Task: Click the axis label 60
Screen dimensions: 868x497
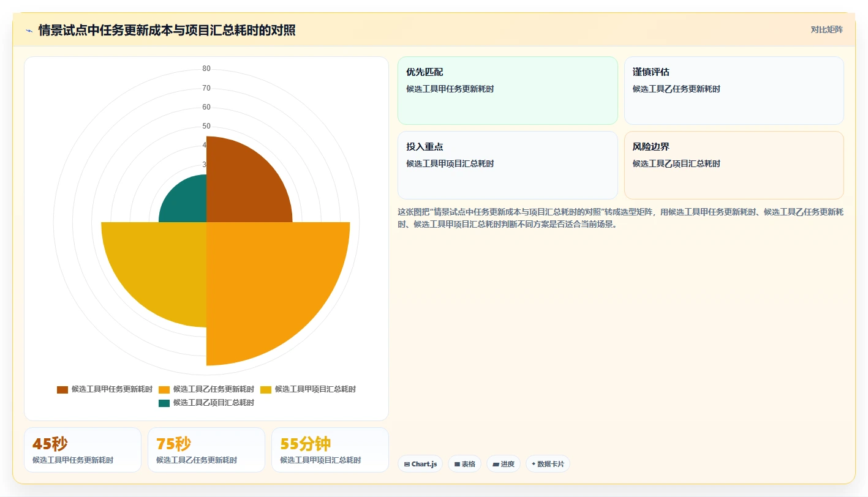Action: coord(206,107)
